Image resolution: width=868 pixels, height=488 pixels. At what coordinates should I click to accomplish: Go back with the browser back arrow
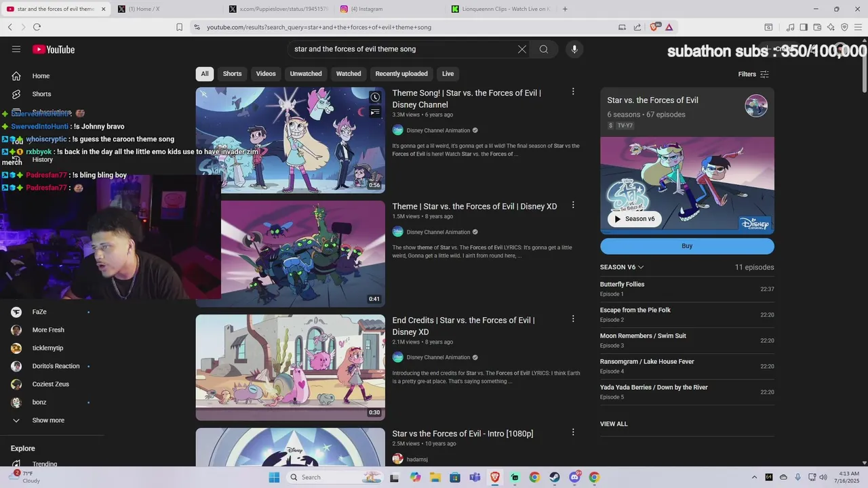pyautogui.click(x=10, y=27)
